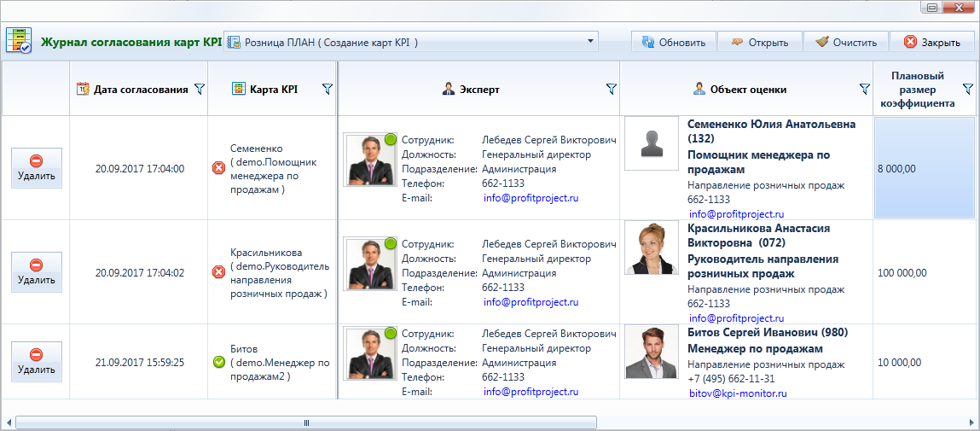The height and width of the screenshot is (431, 980).
Task: Click the photo of Битов Сергей Иванович
Action: [652, 352]
